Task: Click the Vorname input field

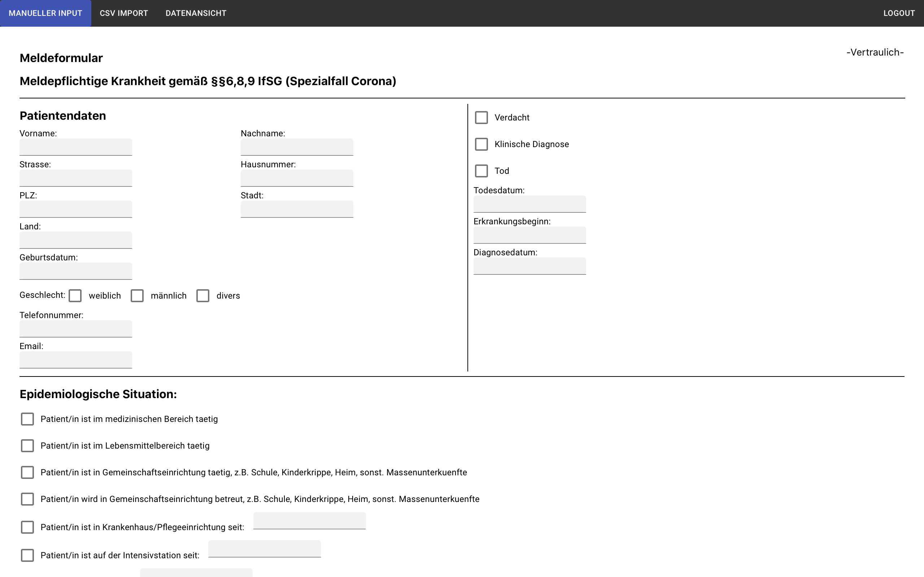Action: tap(75, 147)
